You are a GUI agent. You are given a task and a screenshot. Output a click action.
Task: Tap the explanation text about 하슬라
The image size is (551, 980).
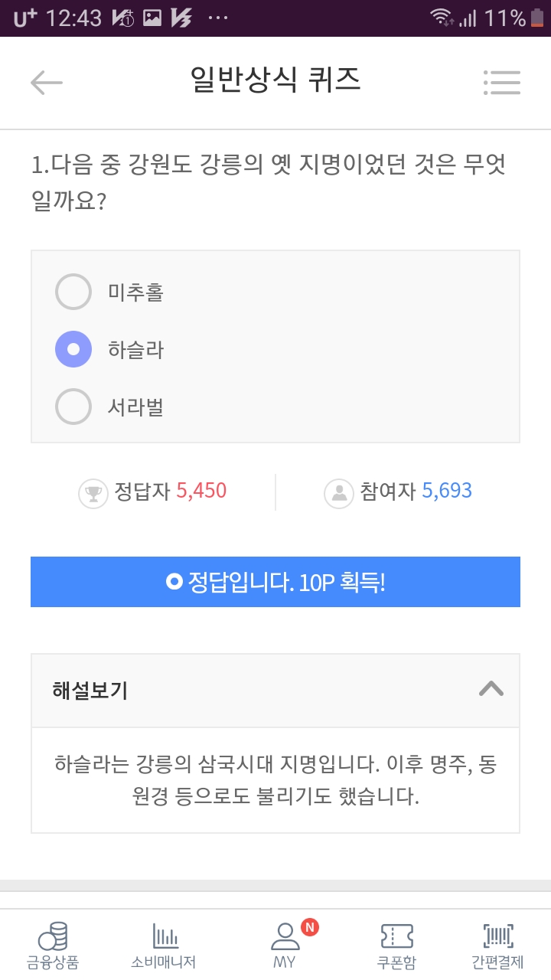point(275,780)
